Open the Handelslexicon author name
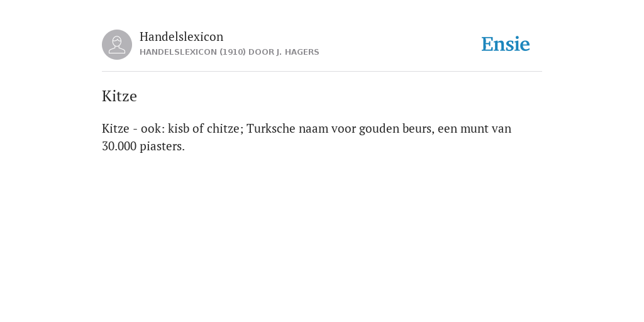This screenshot has width=644, height=322. pyautogui.click(x=182, y=36)
